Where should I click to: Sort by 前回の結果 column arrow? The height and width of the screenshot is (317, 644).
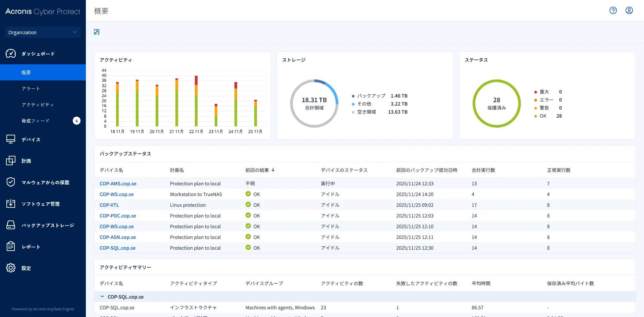point(273,170)
